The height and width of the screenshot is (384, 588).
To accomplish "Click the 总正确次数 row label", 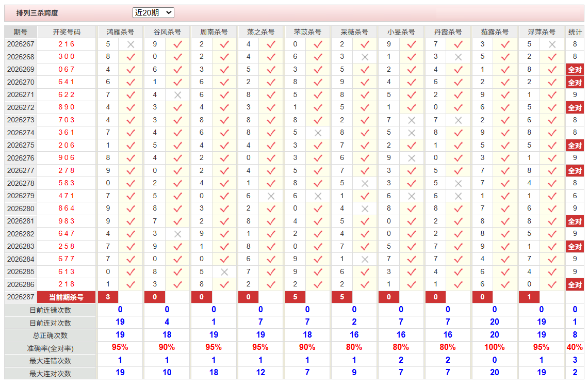I will (50, 335).
